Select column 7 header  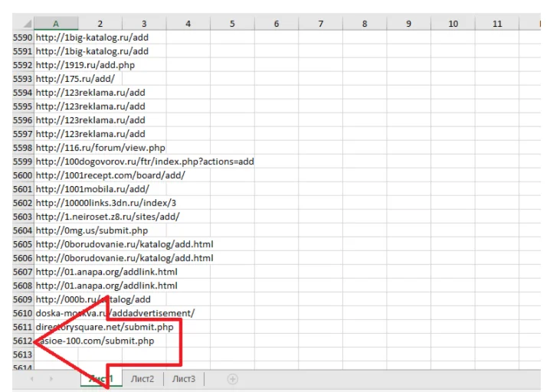pyautogui.click(x=321, y=24)
